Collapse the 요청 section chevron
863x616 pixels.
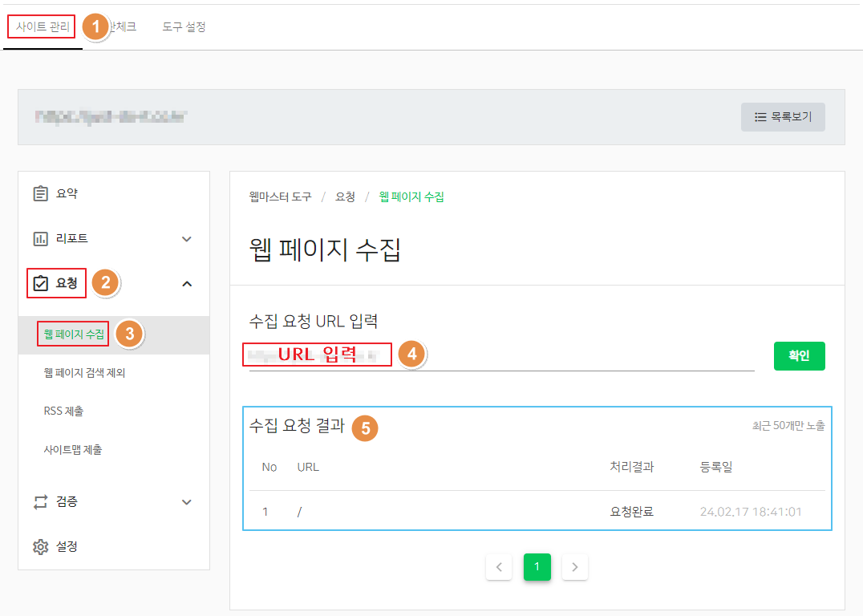pos(187,283)
